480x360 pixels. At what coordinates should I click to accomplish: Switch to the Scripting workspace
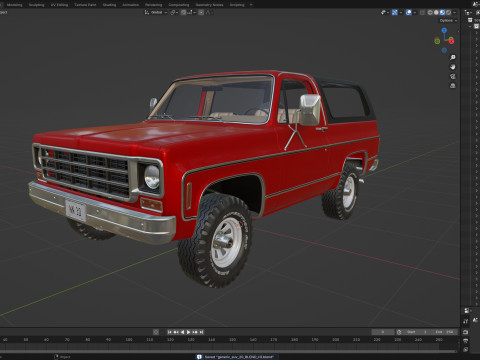237,5
